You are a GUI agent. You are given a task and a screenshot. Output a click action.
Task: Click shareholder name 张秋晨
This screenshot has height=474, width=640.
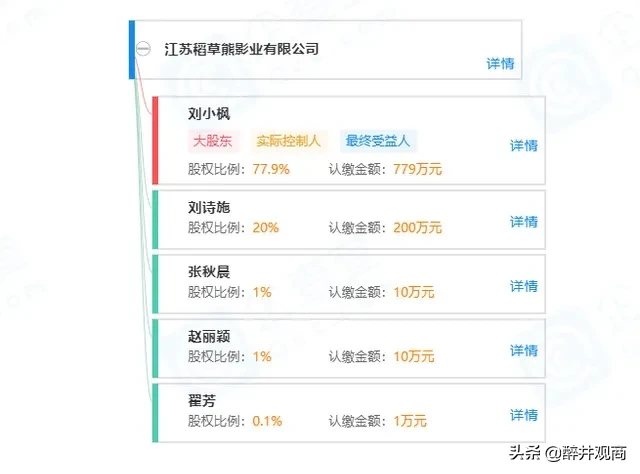coord(209,272)
